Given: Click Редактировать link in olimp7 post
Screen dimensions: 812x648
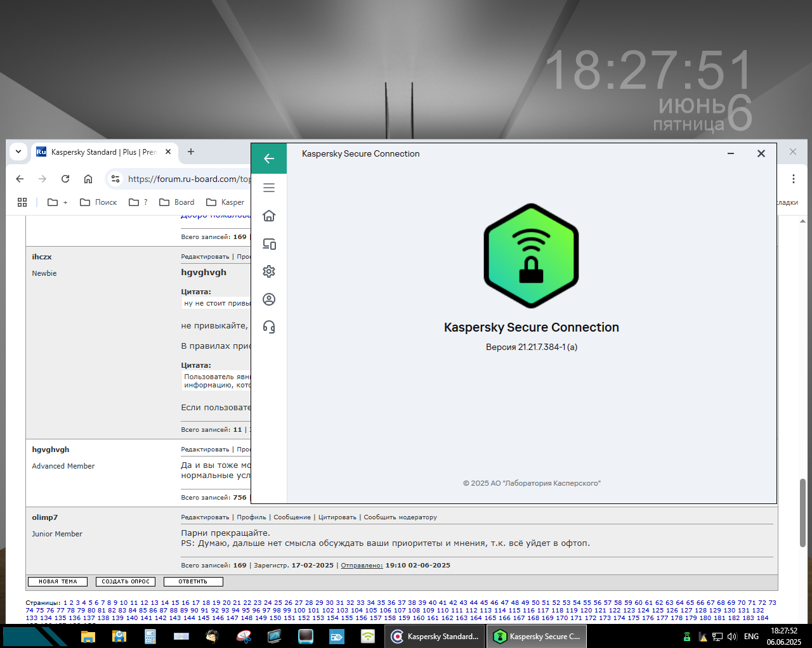Looking at the screenshot, I should 205,517.
